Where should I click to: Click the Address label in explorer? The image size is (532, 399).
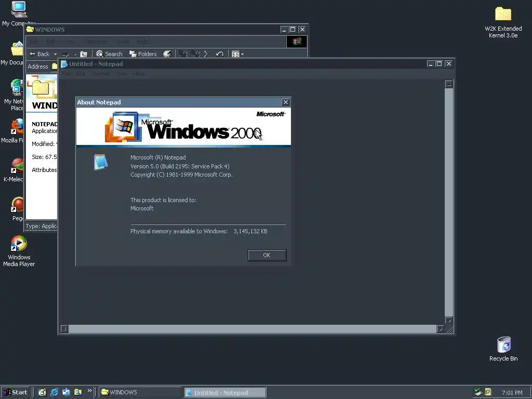click(37, 66)
